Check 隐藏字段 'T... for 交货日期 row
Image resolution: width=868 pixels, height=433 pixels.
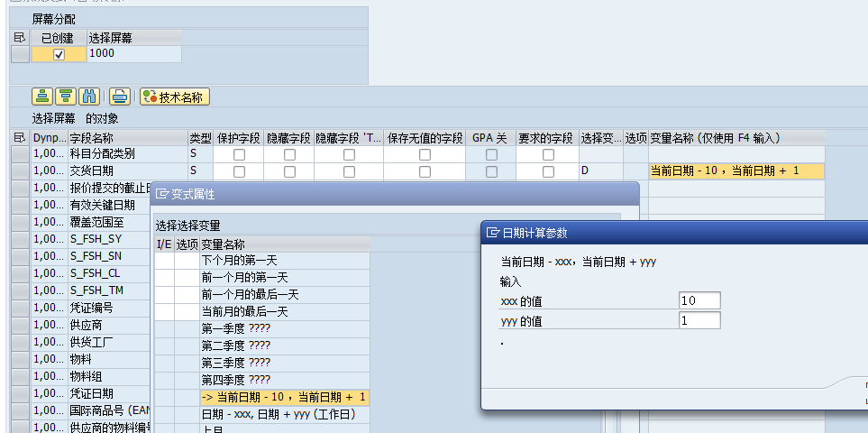pyautogui.click(x=350, y=171)
